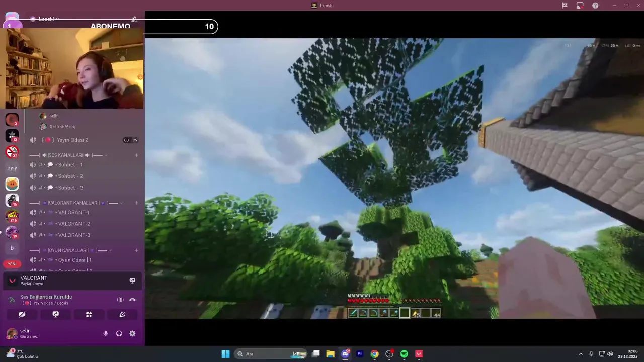The image size is (644, 362).
Task: Collapse the SES KANALLARI category
Action: click(x=68, y=155)
